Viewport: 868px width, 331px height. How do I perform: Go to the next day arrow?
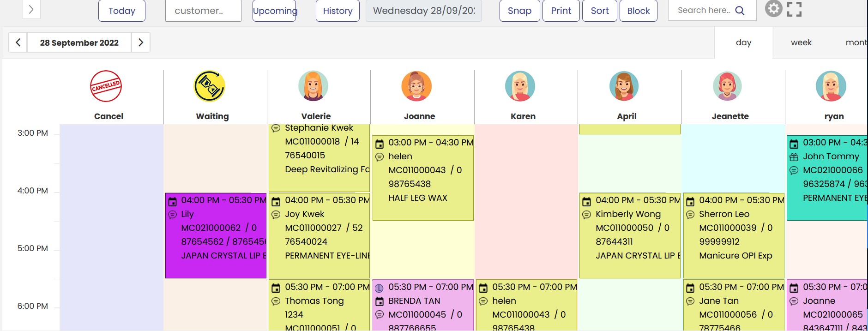pos(141,42)
